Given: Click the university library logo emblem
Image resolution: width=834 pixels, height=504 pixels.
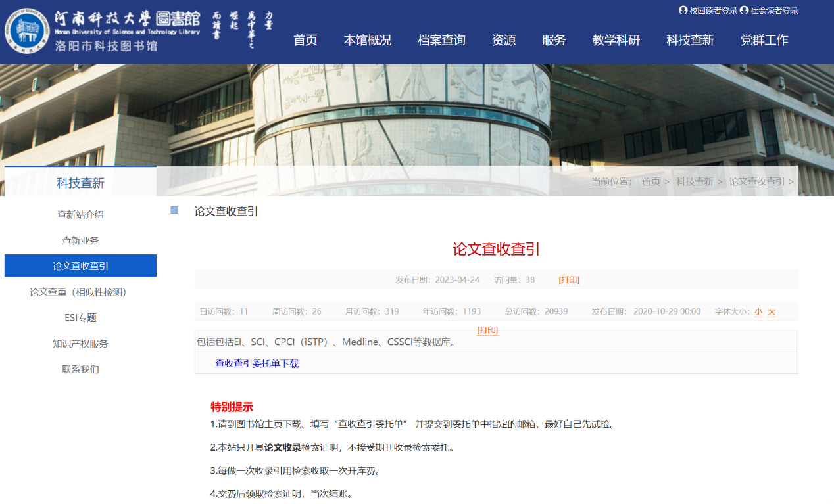Looking at the screenshot, I should [27, 31].
